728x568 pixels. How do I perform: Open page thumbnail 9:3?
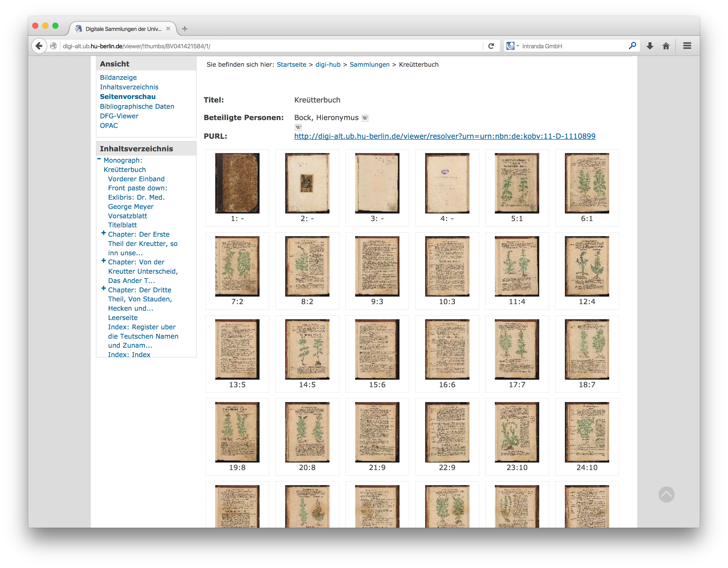pyautogui.click(x=377, y=266)
